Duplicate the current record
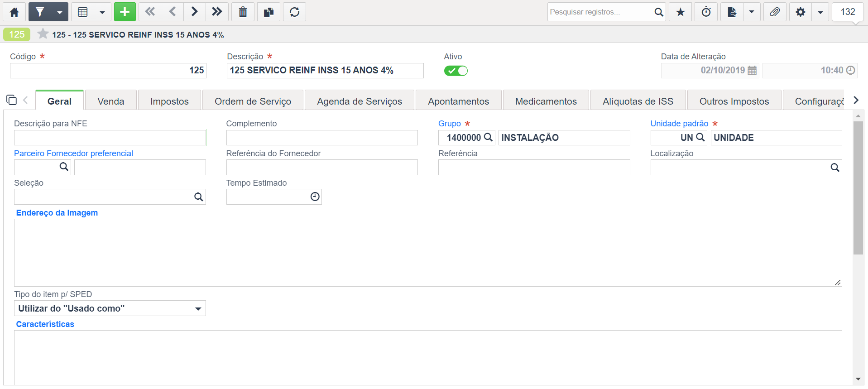This screenshot has width=868, height=389. click(269, 12)
